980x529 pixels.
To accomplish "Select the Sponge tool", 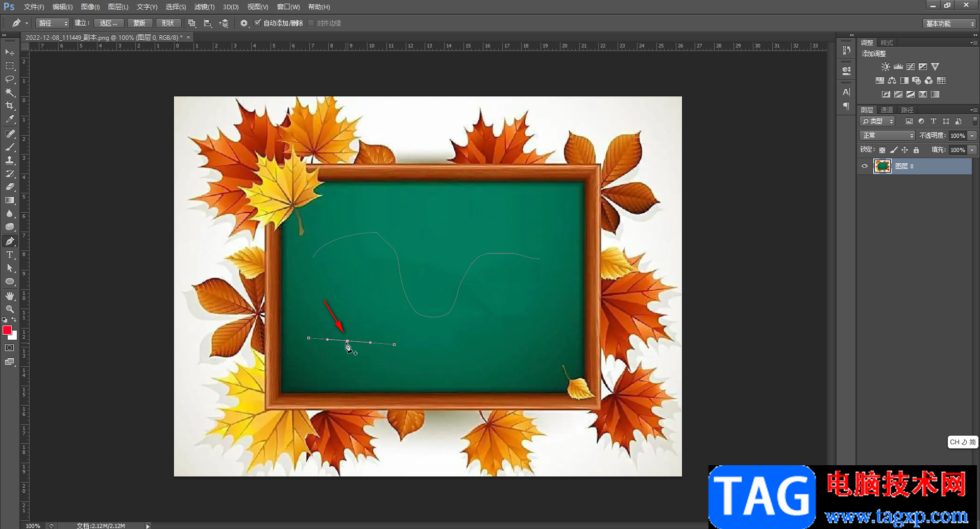I will [10, 227].
